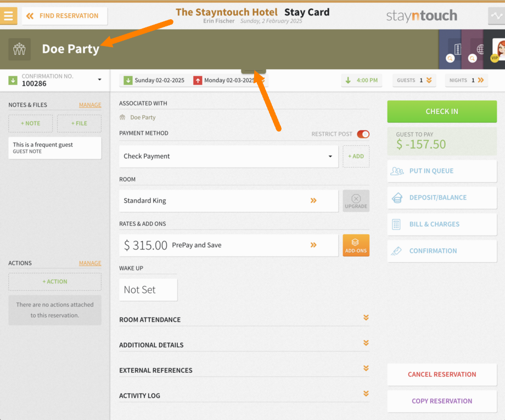505x420 pixels.
Task: Add a new action
Action: [55, 281]
